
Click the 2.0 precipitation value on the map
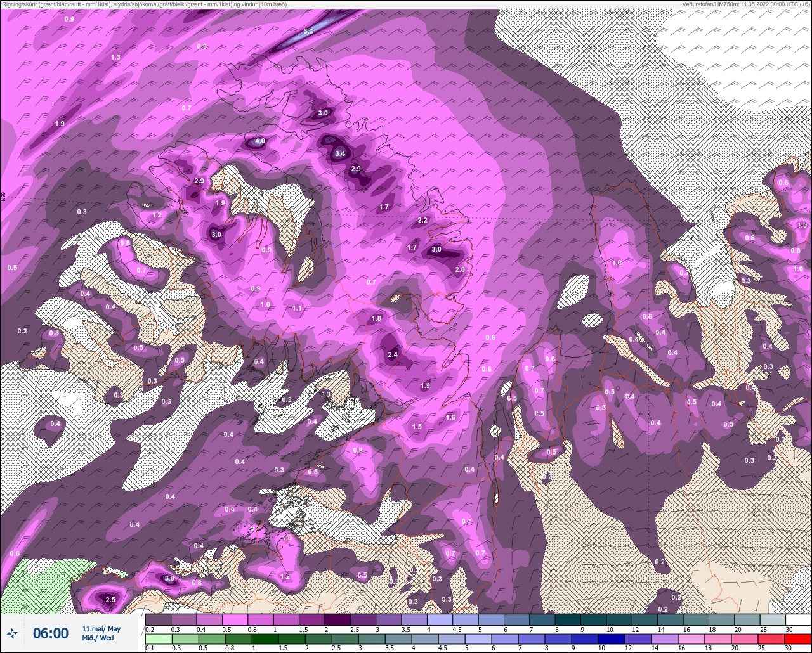[x=460, y=269]
